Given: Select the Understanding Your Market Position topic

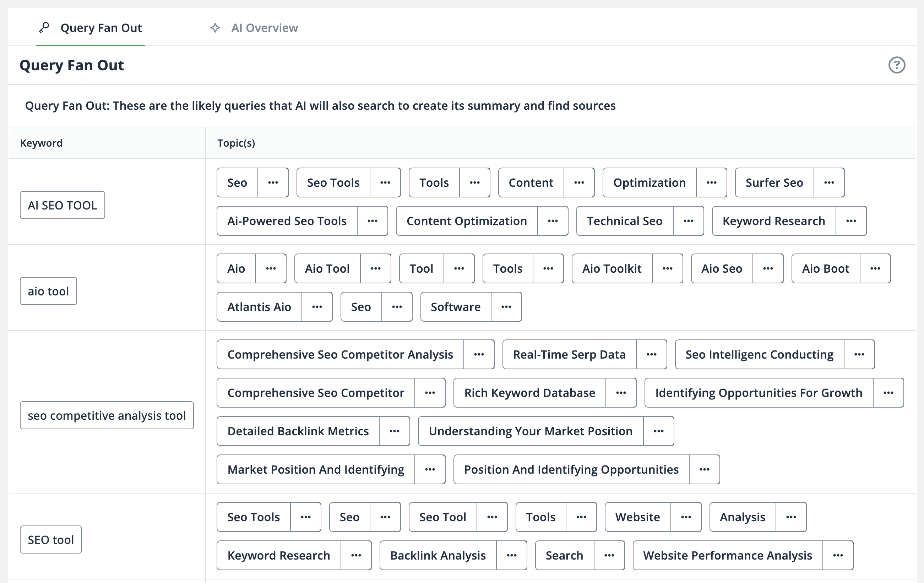Looking at the screenshot, I should (531, 431).
